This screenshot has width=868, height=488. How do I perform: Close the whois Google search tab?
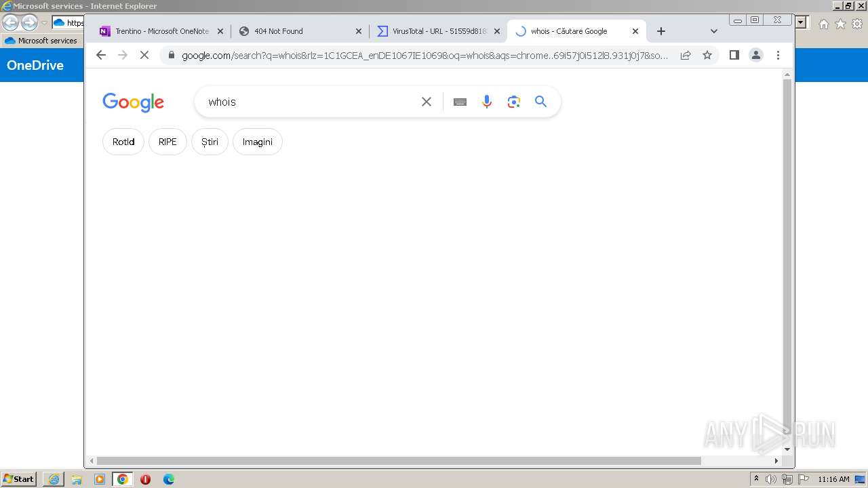click(635, 31)
